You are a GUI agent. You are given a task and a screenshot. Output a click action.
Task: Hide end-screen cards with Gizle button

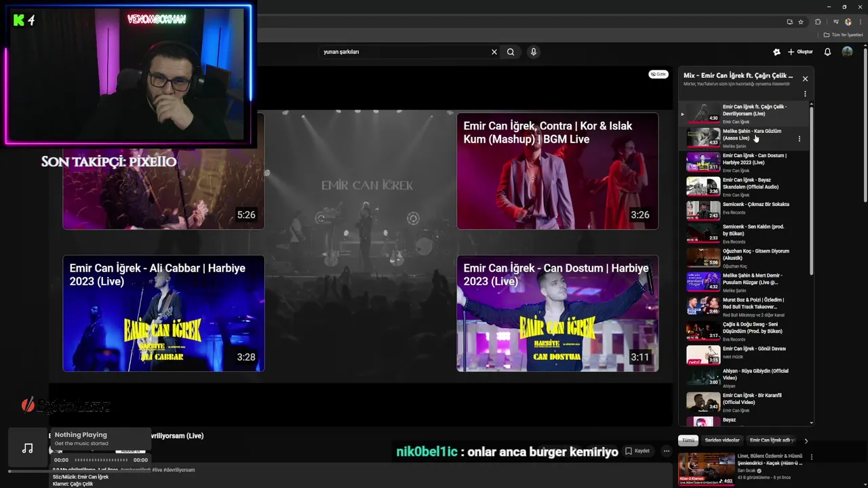point(658,74)
